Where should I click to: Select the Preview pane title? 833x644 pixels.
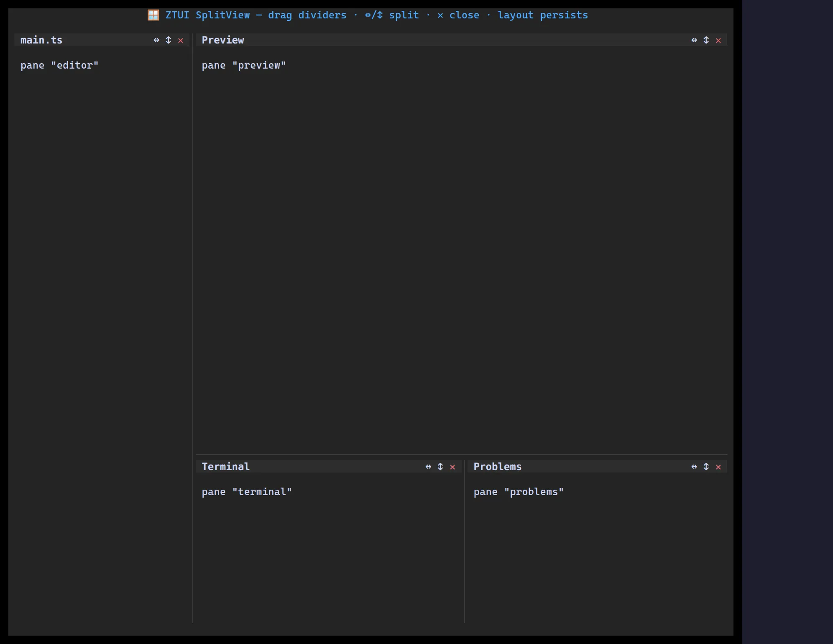(x=223, y=40)
